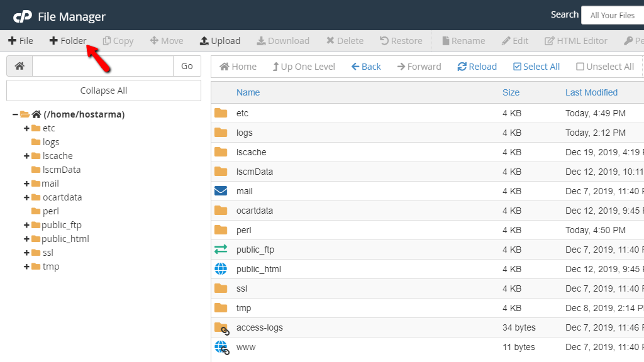Sort files by the Size column header
Screen dimensions: 644x362
click(511, 92)
